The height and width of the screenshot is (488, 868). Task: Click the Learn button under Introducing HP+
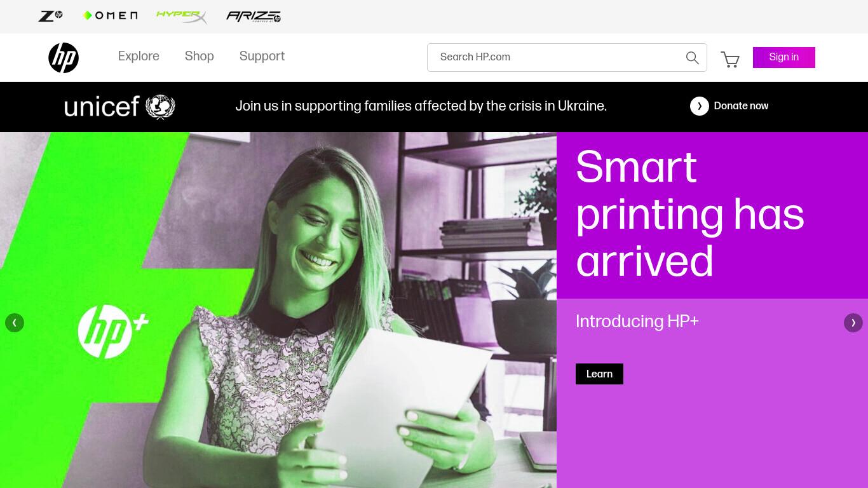point(599,374)
